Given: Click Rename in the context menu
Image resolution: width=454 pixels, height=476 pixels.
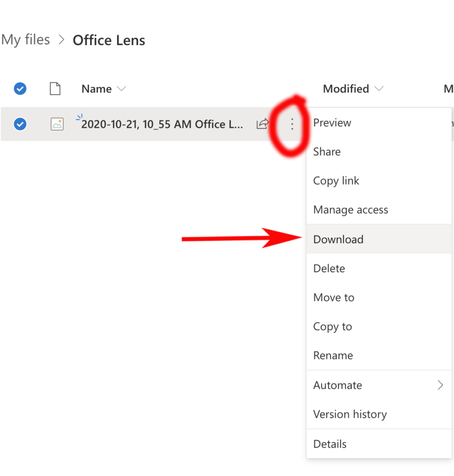Looking at the screenshot, I should tap(333, 356).
